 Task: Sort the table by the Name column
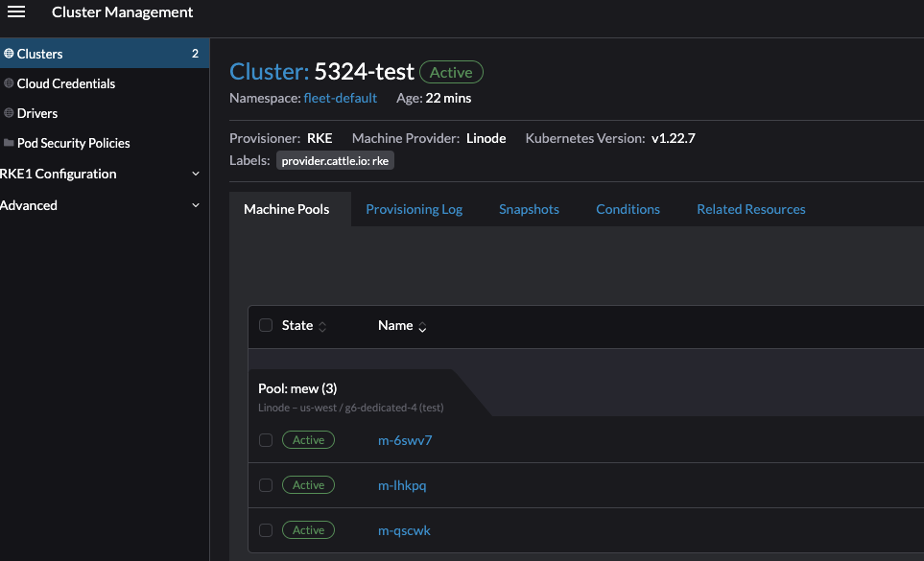tap(394, 325)
